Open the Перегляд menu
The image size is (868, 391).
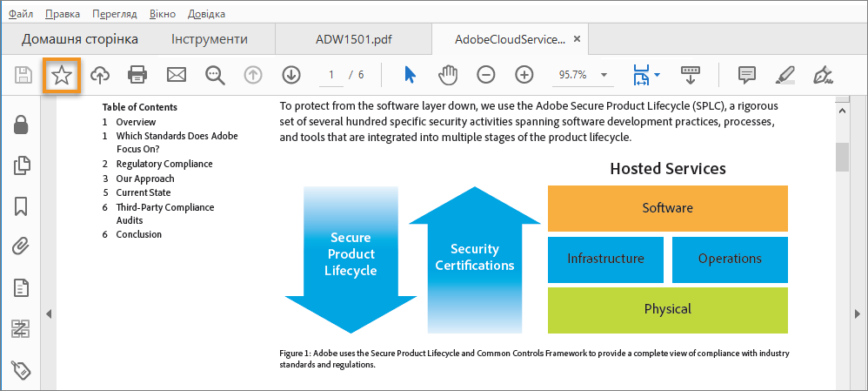[115, 14]
